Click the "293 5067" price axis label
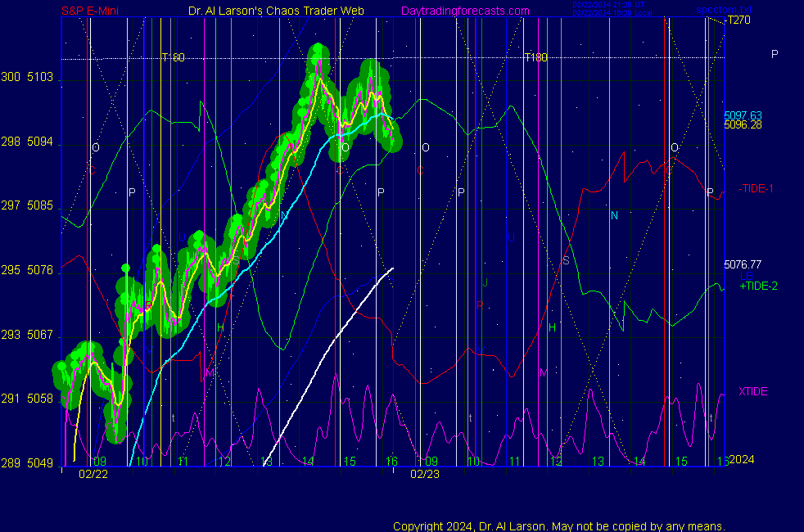Image resolution: width=804 pixels, height=532 pixels. tap(27, 335)
